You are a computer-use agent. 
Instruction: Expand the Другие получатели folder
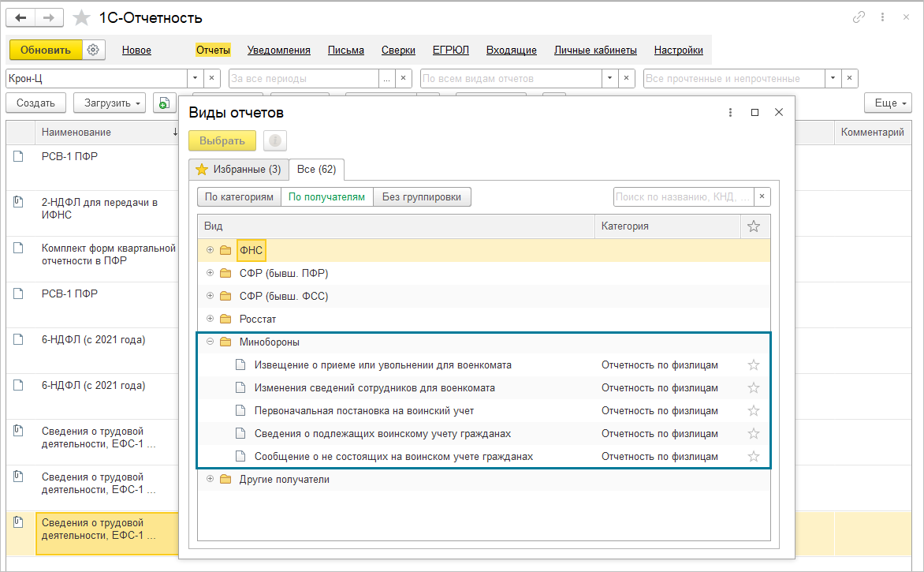click(210, 480)
